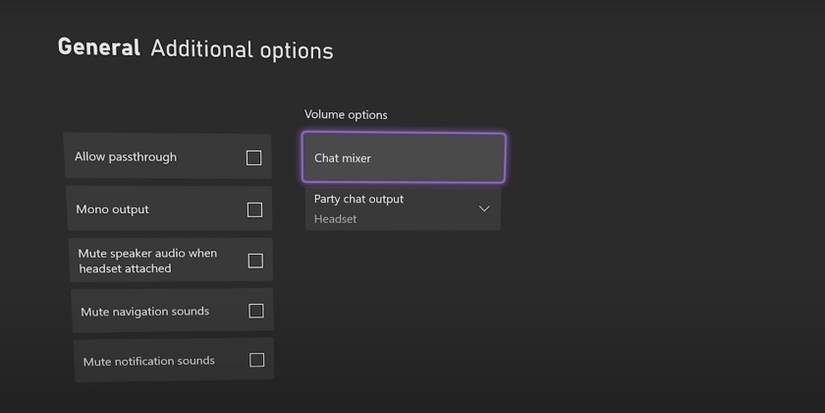The height and width of the screenshot is (413, 825).
Task: Enable the Allow passthrough checkbox
Action: (254, 158)
